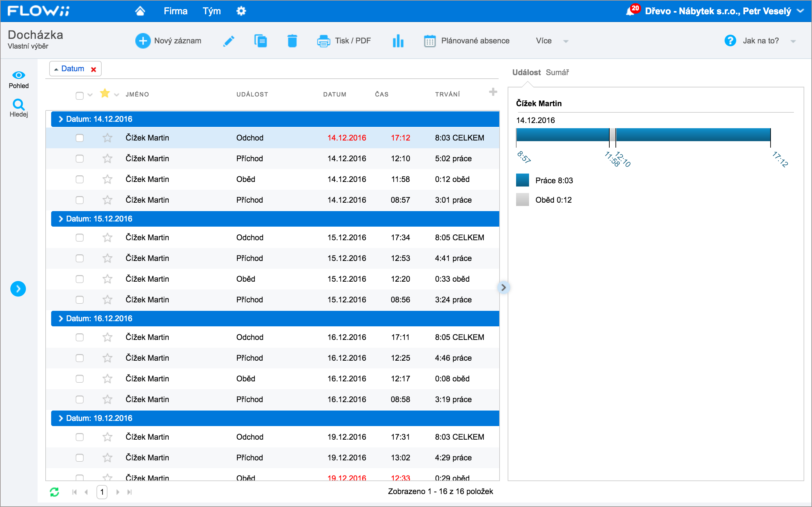Edit selected record with pencil icon

pos(229,41)
